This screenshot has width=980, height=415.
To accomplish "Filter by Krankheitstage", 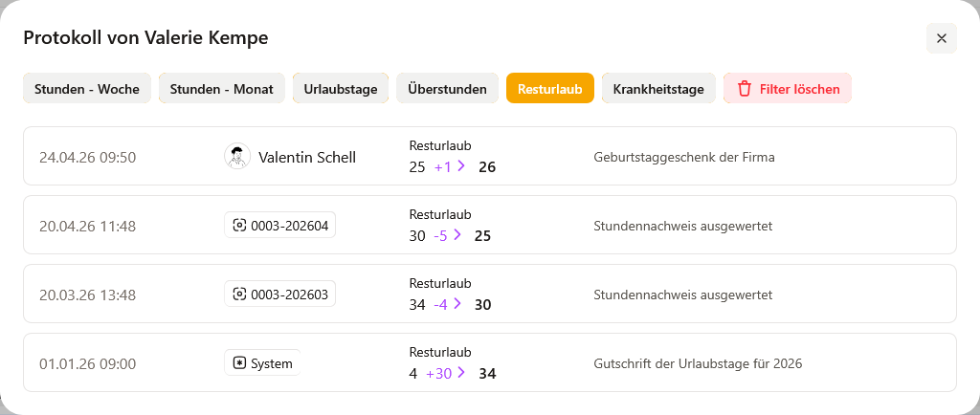I will click(658, 89).
